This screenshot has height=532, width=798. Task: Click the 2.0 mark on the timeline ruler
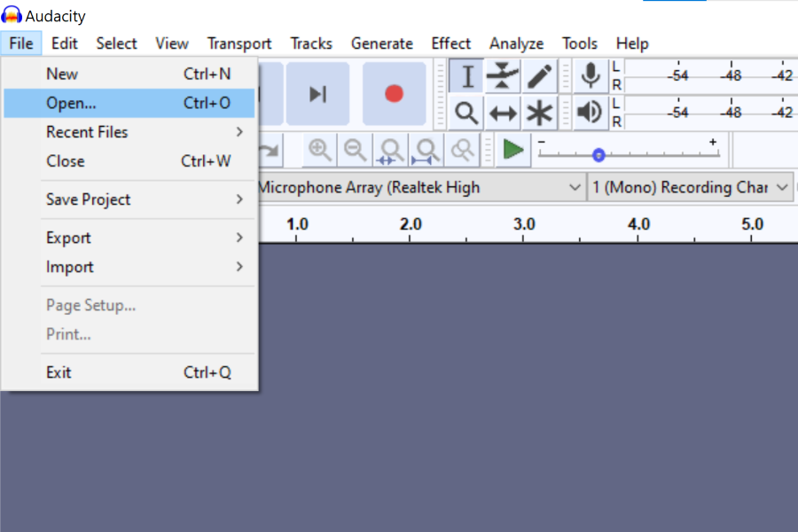pyautogui.click(x=411, y=224)
